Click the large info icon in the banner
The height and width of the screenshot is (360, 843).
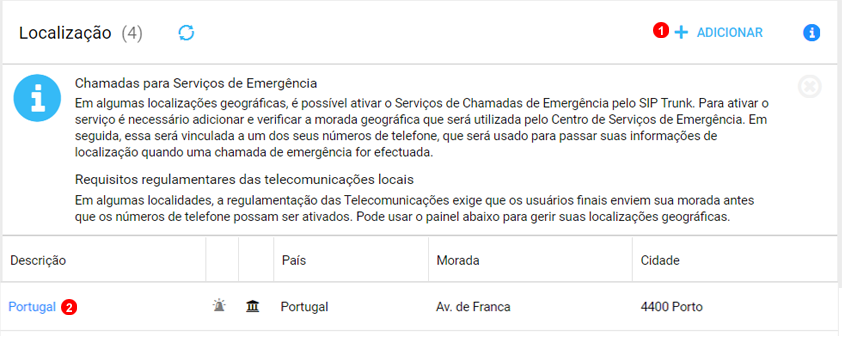(37, 98)
